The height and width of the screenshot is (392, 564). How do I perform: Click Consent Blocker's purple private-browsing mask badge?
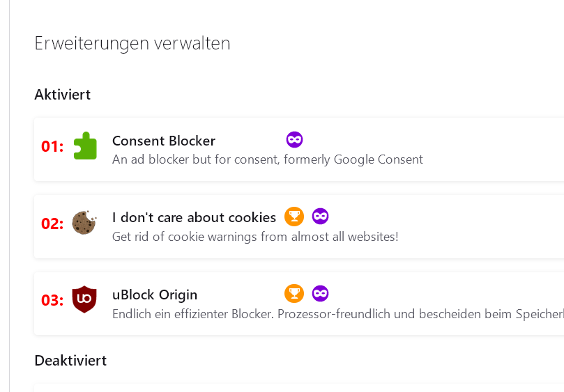pyautogui.click(x=294, y=140)
